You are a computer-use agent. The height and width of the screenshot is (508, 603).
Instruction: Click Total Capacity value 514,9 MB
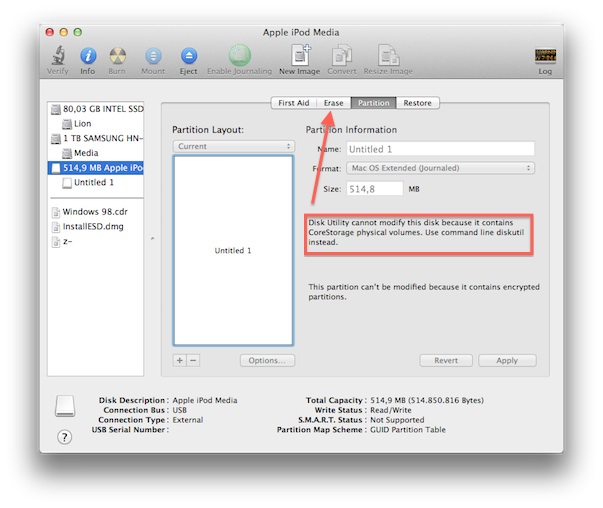427,400
